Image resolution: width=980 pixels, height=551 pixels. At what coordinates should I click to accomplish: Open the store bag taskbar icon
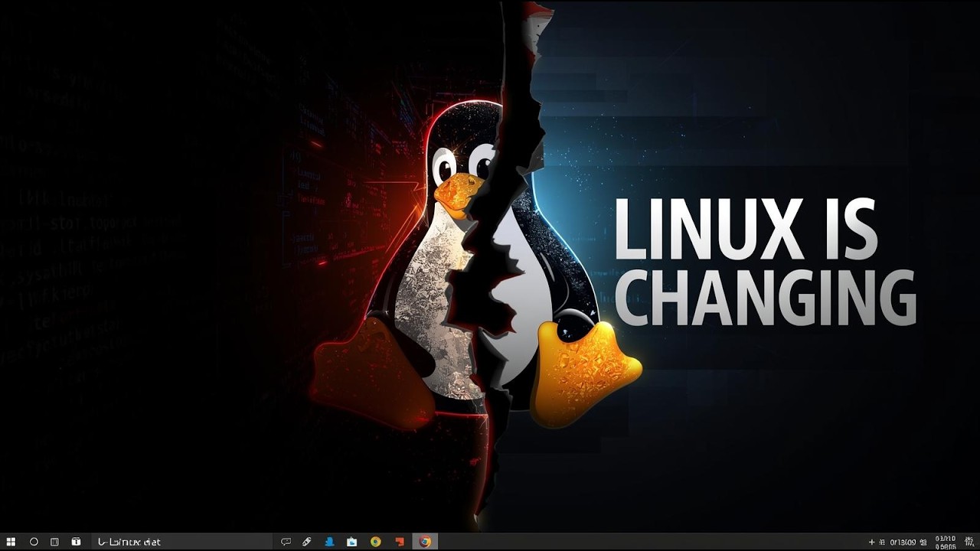[x=351, y=542]
